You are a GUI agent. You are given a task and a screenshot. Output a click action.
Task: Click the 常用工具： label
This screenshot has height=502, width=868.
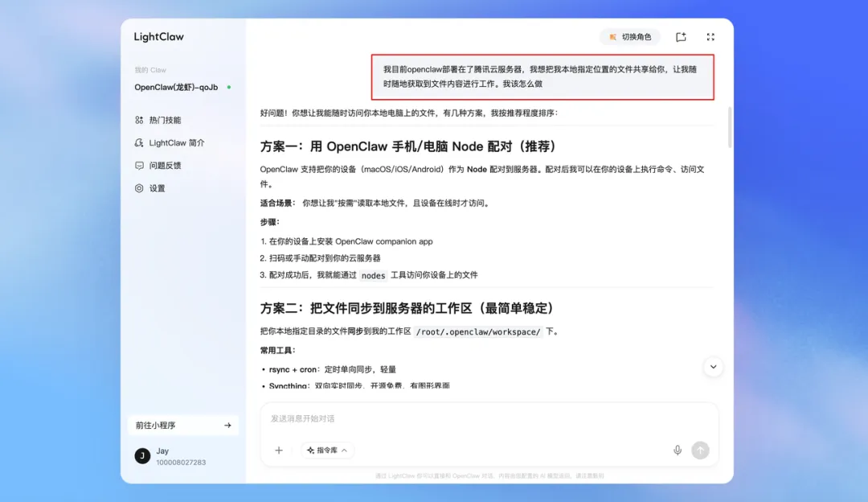click(x=278, y=350)
